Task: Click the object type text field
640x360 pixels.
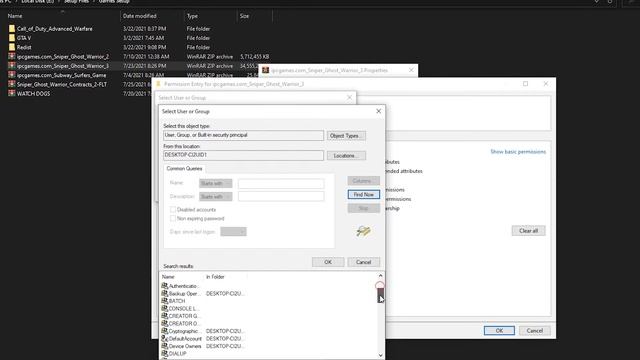Action: click(x=243, y=135)
